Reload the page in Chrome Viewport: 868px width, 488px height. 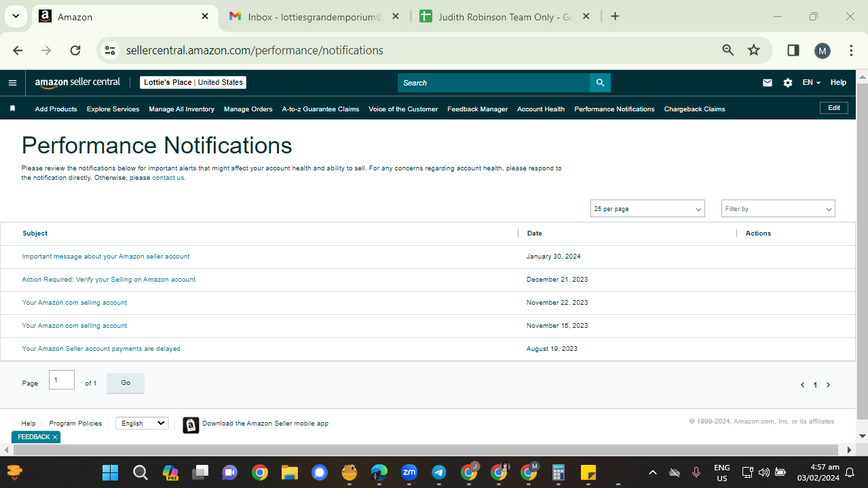[75, 50]
